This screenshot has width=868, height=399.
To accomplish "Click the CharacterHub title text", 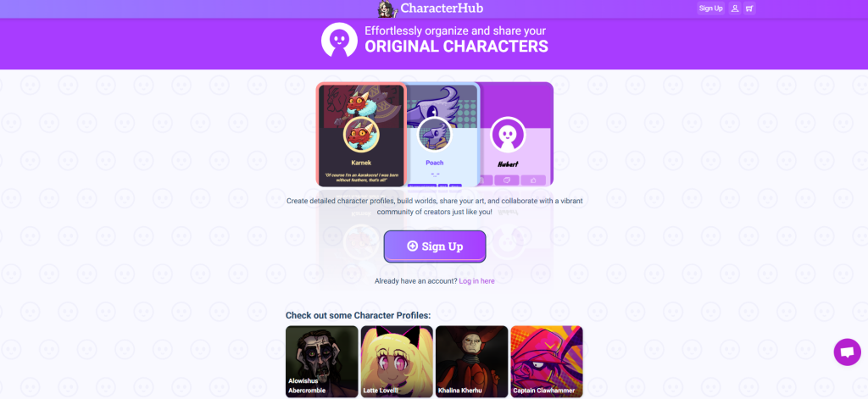I will (x=442, y=8).
